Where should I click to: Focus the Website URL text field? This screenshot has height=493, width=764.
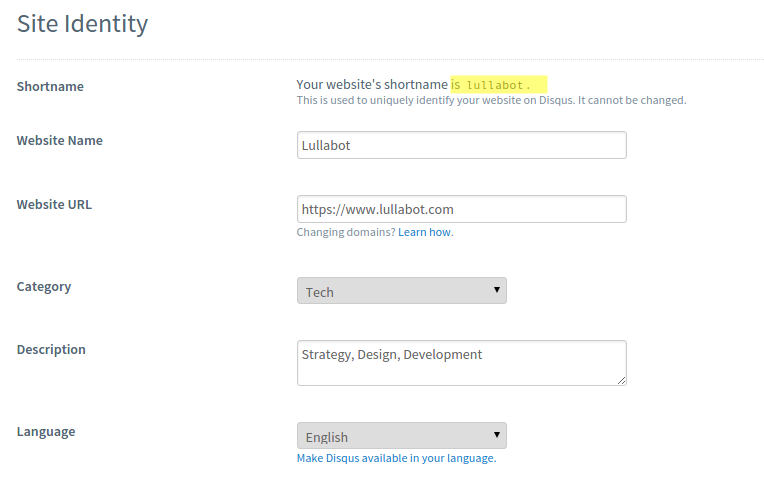tap(461, 209)
